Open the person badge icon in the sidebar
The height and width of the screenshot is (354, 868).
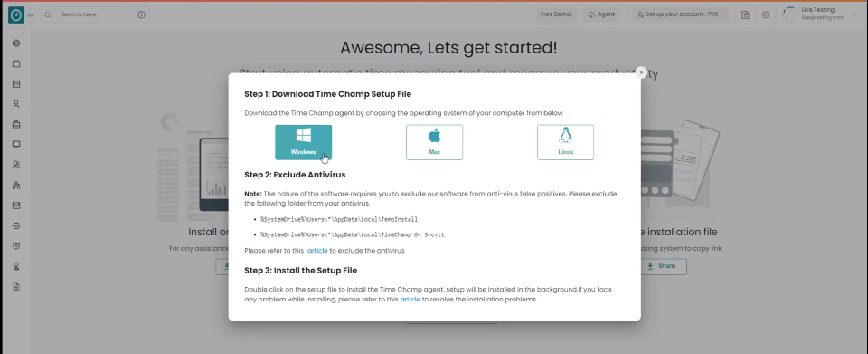point(16,267)
